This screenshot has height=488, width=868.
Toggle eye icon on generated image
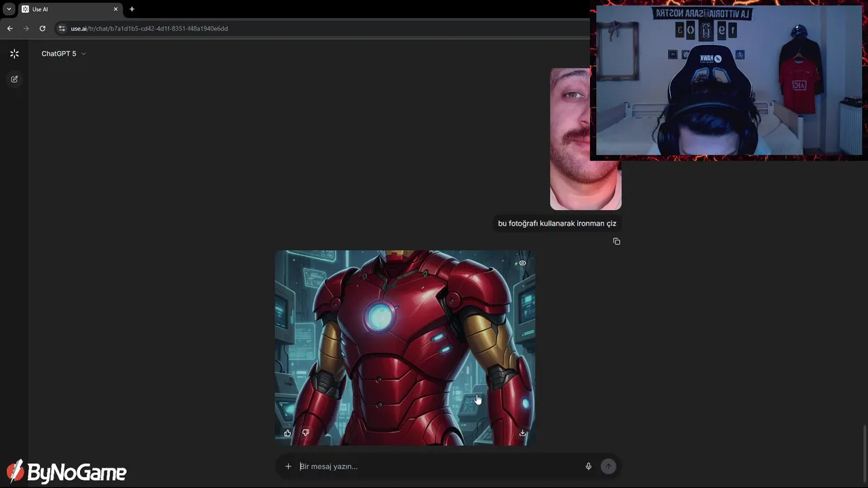coord(522,263)
